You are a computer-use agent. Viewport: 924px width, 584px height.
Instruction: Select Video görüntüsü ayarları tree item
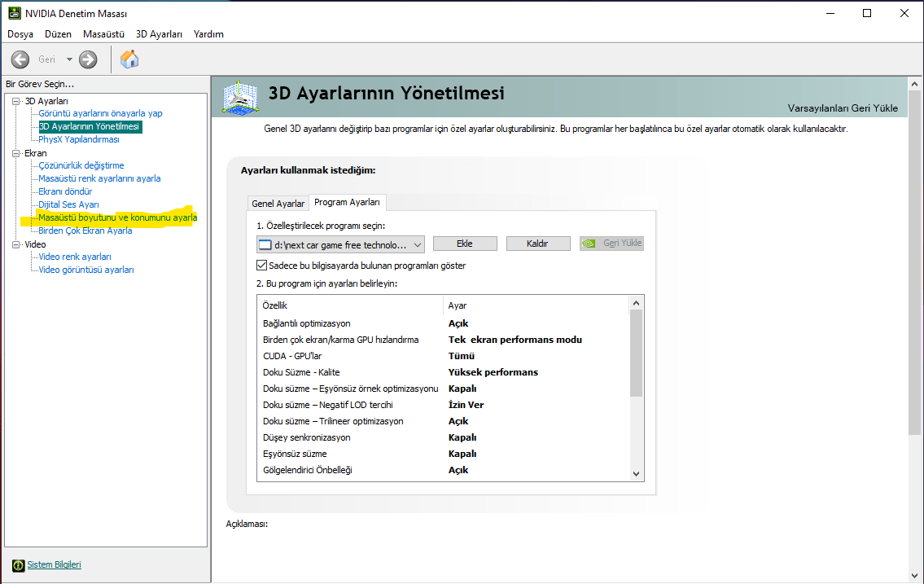tap(86, 270)
